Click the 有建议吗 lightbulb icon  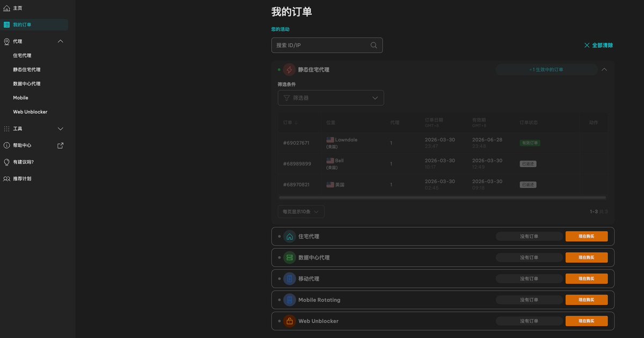[6, 162]
